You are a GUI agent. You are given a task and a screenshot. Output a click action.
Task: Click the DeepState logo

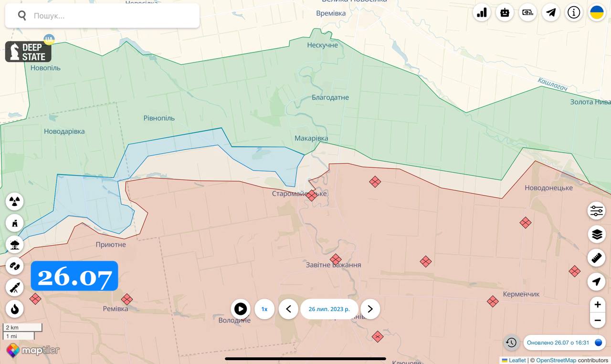pos(28,52)
